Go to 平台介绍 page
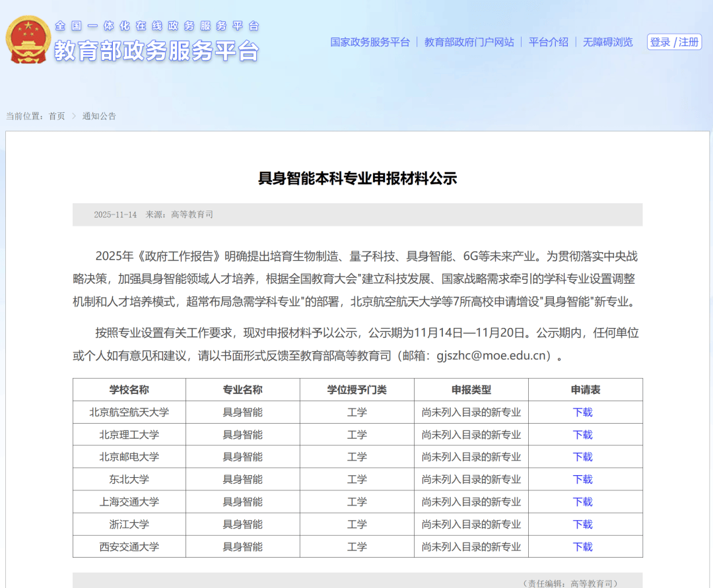 point(548,42)
